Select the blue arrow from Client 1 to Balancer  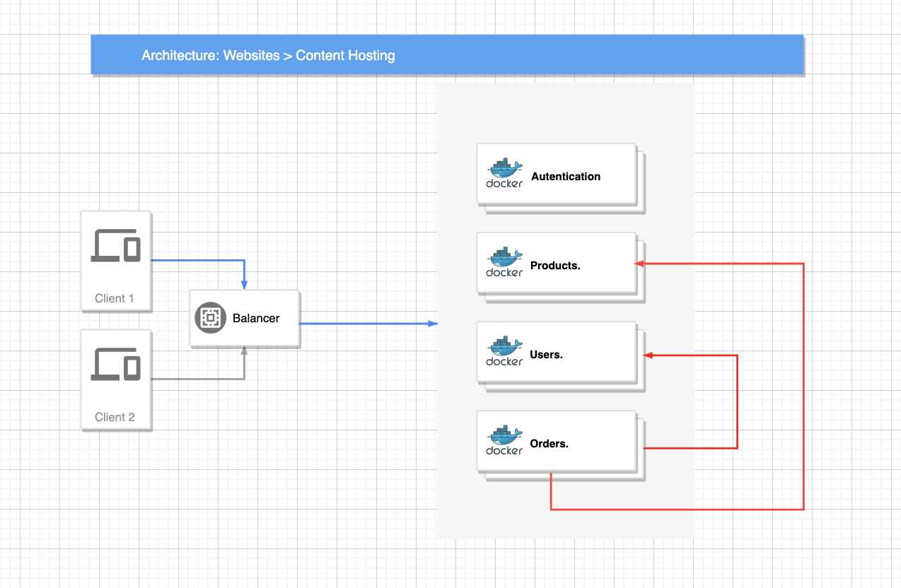point(198,260)
